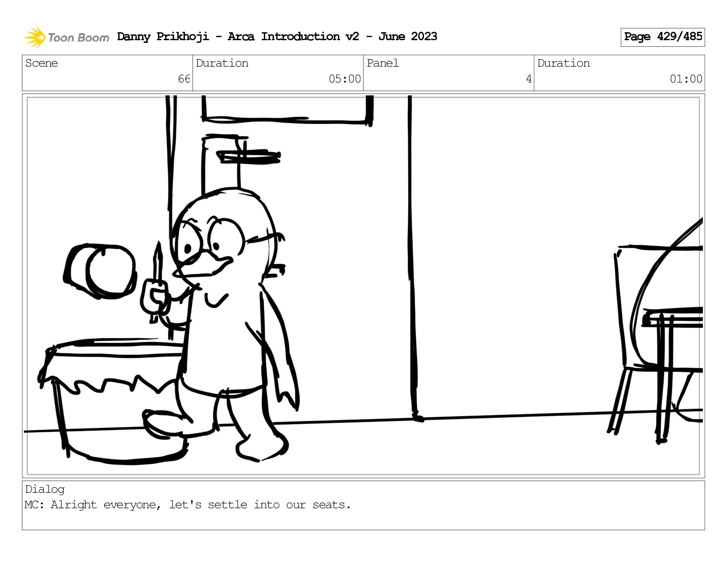Select panel duration value '01:00'

[x=686, y=79]
